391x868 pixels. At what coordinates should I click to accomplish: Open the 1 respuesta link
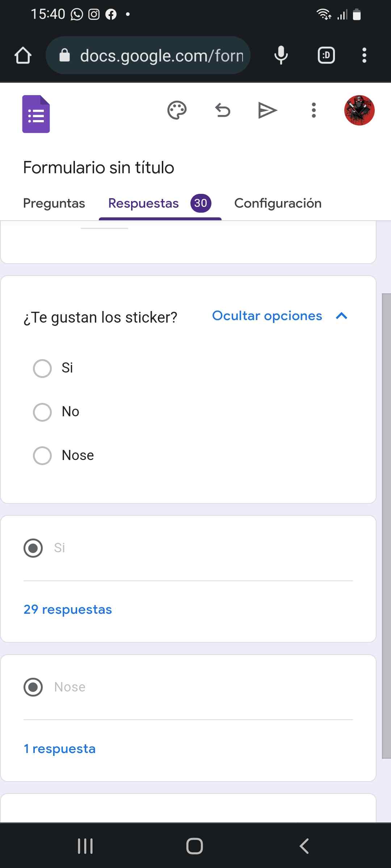pos(60,749)
